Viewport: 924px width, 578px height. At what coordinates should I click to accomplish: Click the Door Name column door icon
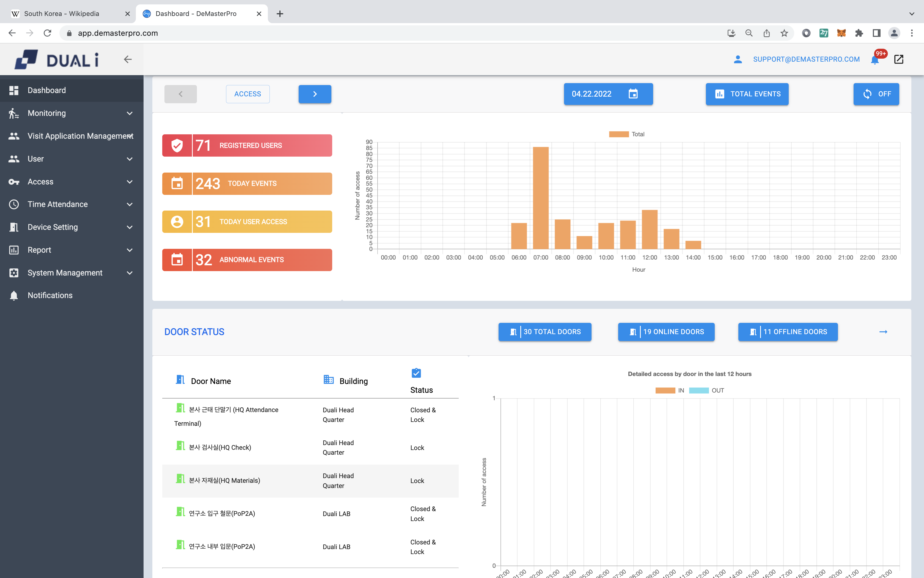180,379
